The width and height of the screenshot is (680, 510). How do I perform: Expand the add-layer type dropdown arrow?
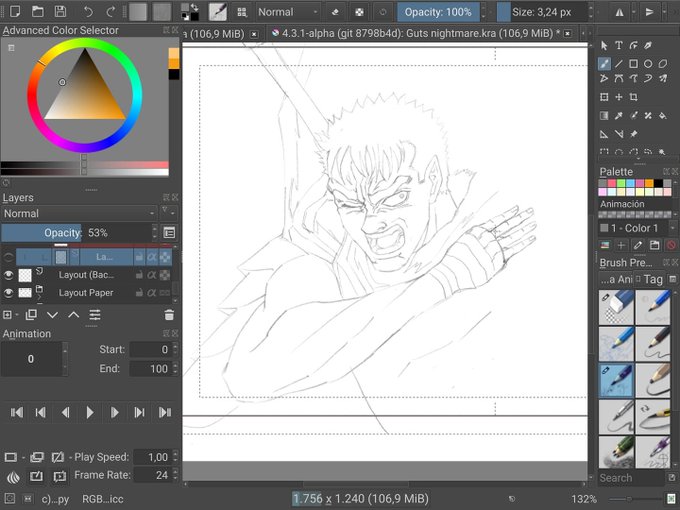[17, 315]
